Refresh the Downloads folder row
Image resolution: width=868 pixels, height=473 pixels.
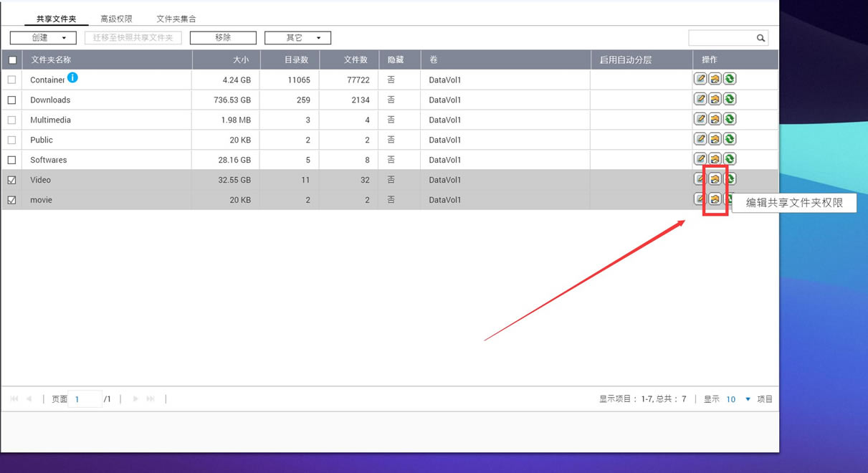coord(729,99)
